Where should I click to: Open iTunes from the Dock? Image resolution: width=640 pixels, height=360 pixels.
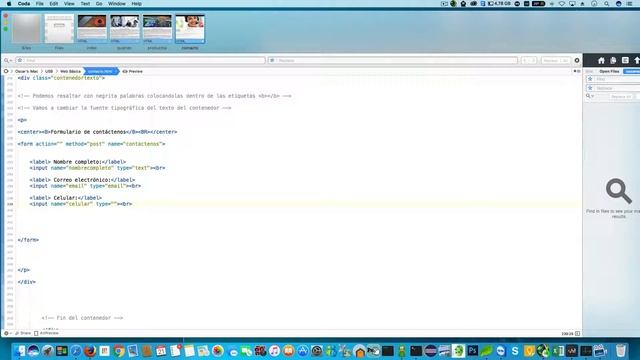(x=274, y=351)
